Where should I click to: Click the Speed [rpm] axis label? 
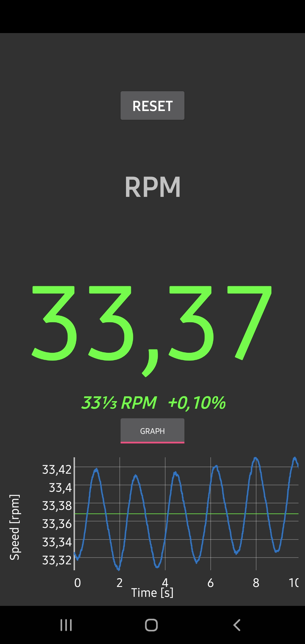coord(15,527)
